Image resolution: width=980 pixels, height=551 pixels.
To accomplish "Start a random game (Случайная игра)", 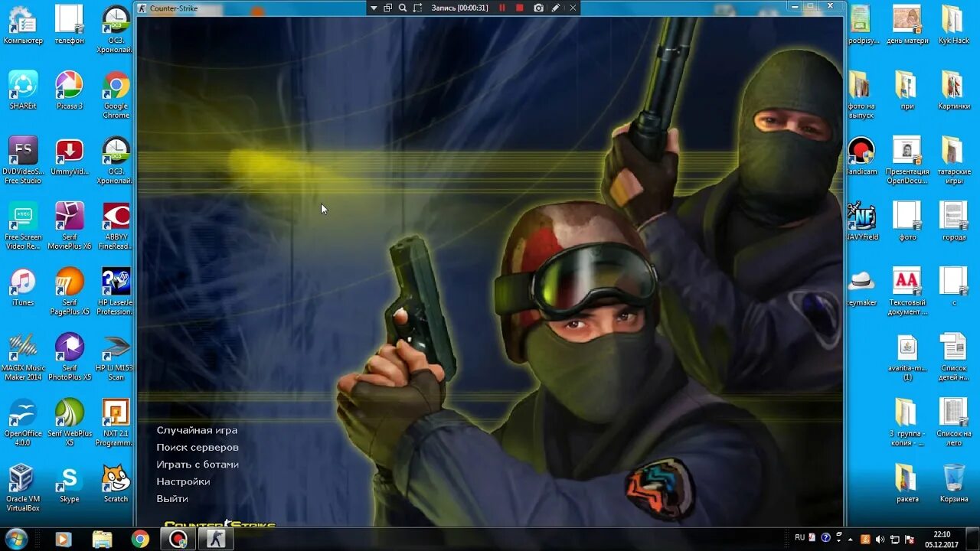I will pyautogui.click(x=197, y=430).
